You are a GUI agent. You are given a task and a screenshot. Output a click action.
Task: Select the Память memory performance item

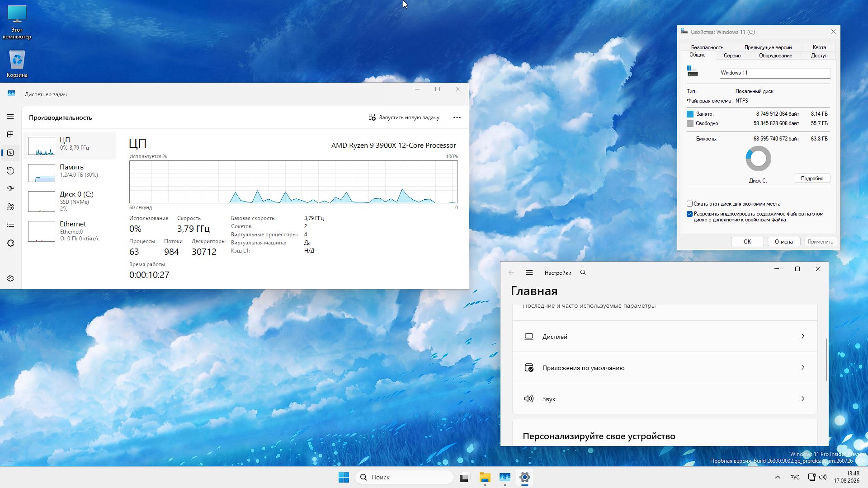pos(70,173)
